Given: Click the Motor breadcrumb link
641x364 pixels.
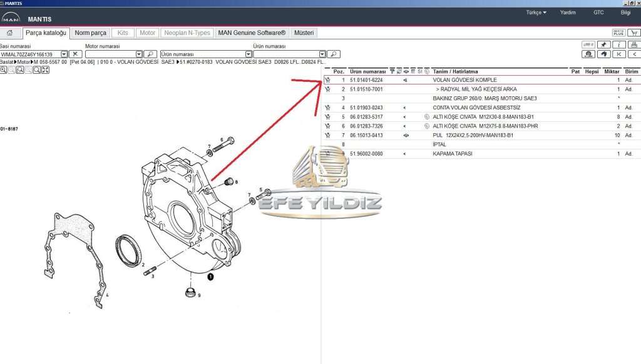Looking at the screenshot, I should coord(23,62).
